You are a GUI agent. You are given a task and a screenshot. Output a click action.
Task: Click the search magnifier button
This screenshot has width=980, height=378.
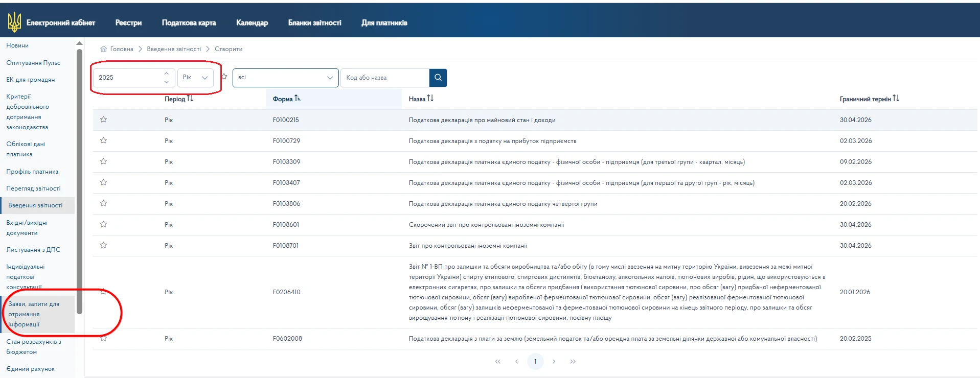point(438,78)
